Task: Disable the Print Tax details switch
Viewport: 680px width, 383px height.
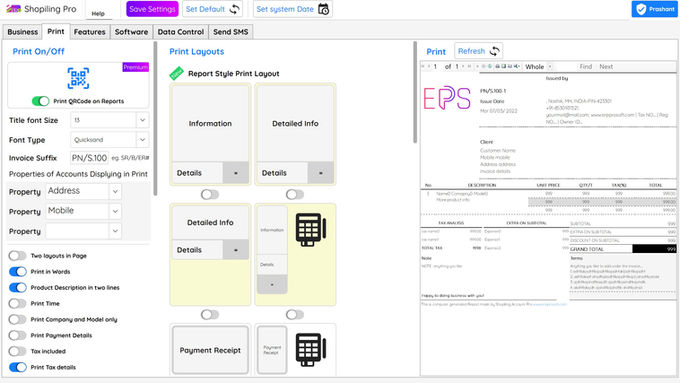Action: coord(17,367)
